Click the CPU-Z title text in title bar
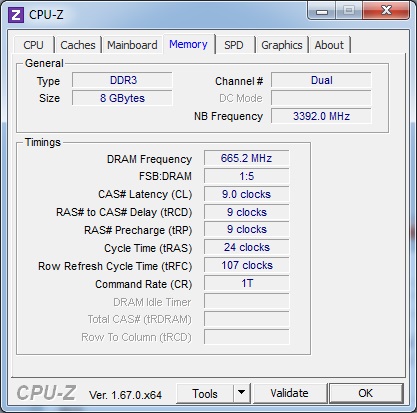The image size is (417, 413). [x=46, y=15]
